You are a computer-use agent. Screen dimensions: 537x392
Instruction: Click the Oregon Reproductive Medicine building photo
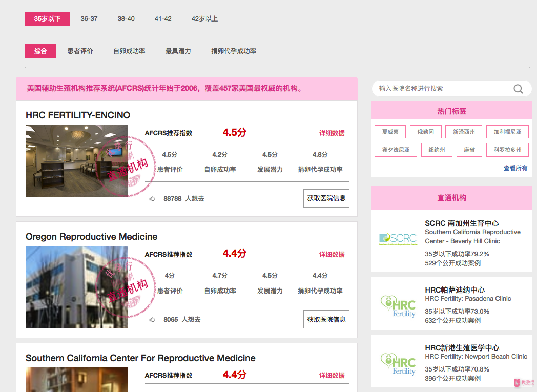pos(76,287)
